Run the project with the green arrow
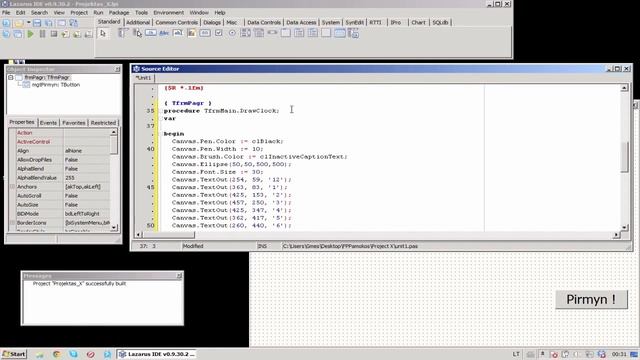The height and width of the screenshot is (360, 640). tap(30, 34)
